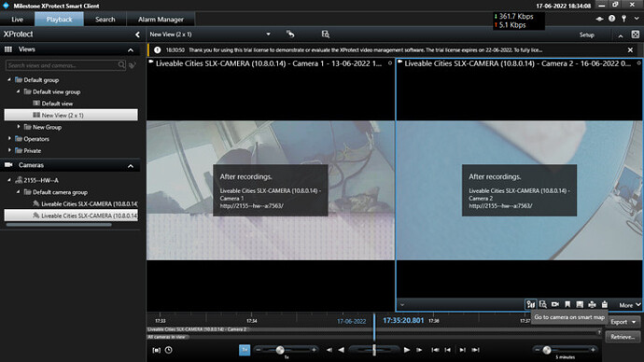Click the filter icon next to the search box
644x362 pixels.
pos(133,65)
